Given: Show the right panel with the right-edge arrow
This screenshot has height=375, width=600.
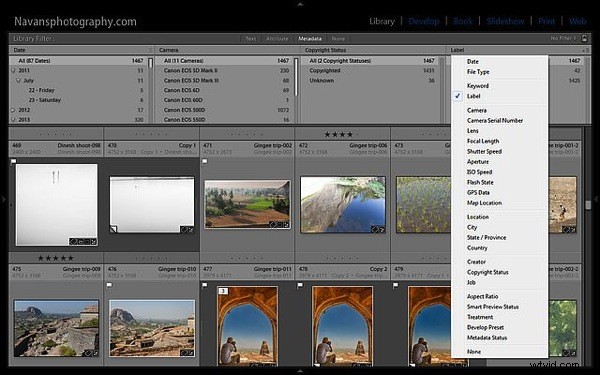Looking at the screenshot, I should tap(596, 199).
